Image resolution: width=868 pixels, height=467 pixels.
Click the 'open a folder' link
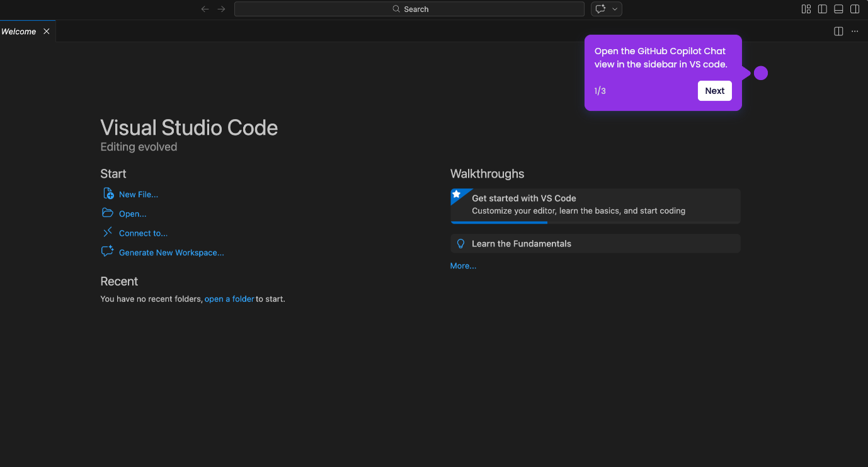point(229,299)
